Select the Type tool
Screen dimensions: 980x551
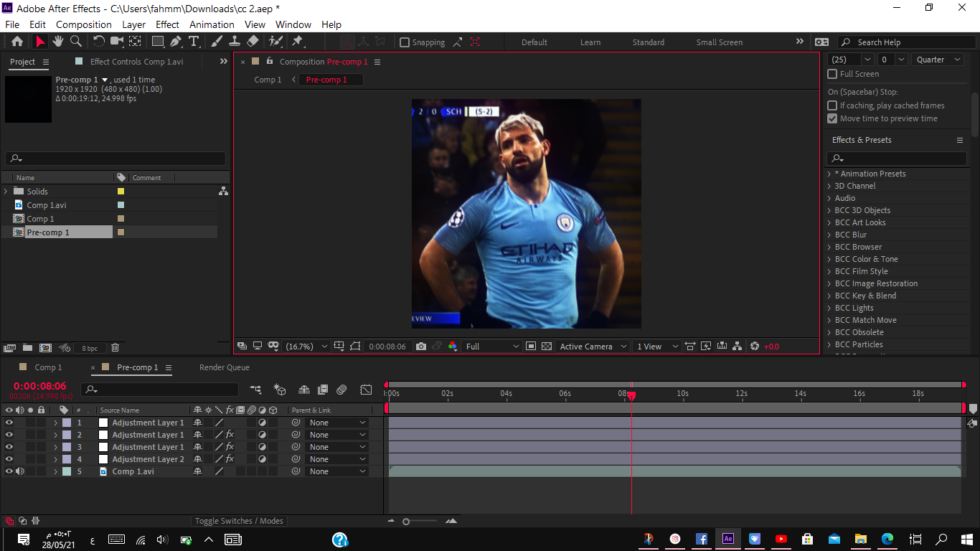[x=194, y=42]
